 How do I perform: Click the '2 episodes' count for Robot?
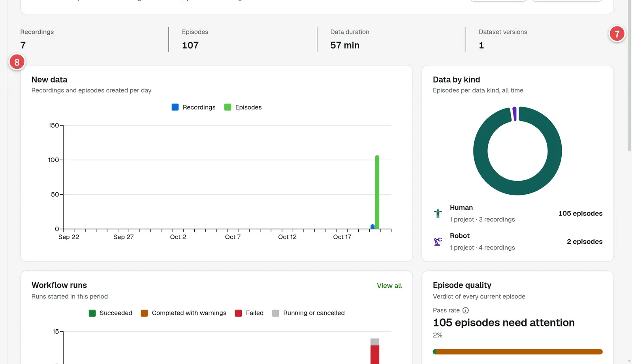point(585,242)
